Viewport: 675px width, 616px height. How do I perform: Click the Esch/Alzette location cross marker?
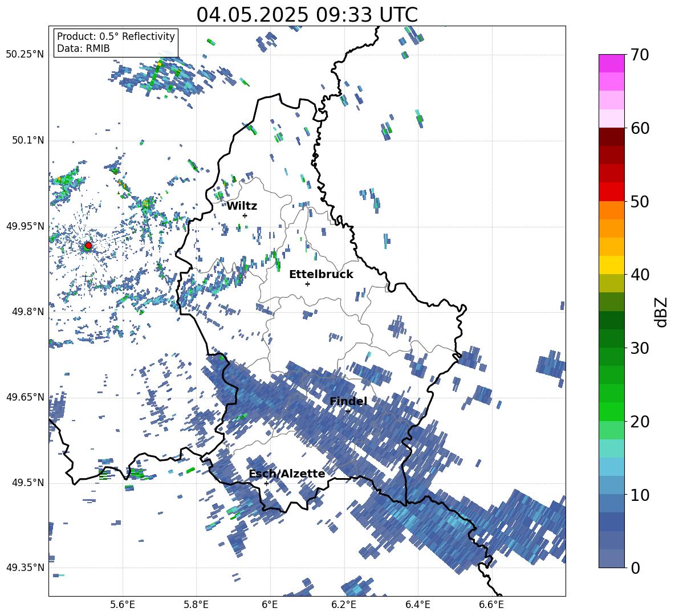point(266,483)
